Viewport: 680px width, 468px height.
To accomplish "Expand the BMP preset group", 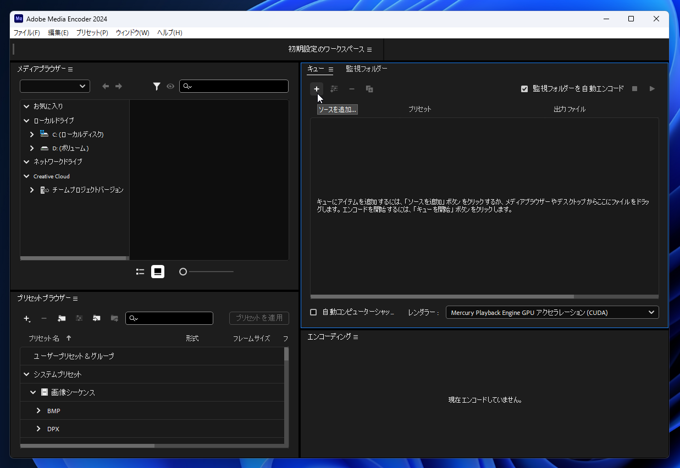I will pos(39,411).
